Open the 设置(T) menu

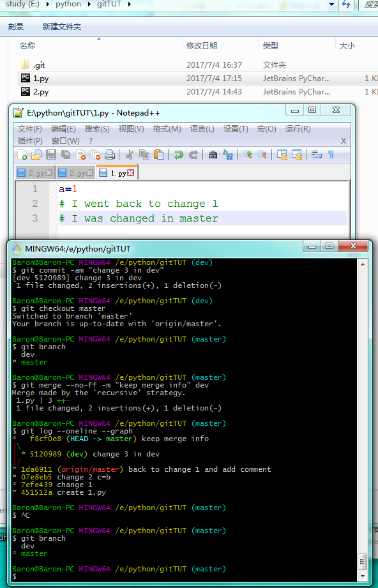(x=236, y=129)
